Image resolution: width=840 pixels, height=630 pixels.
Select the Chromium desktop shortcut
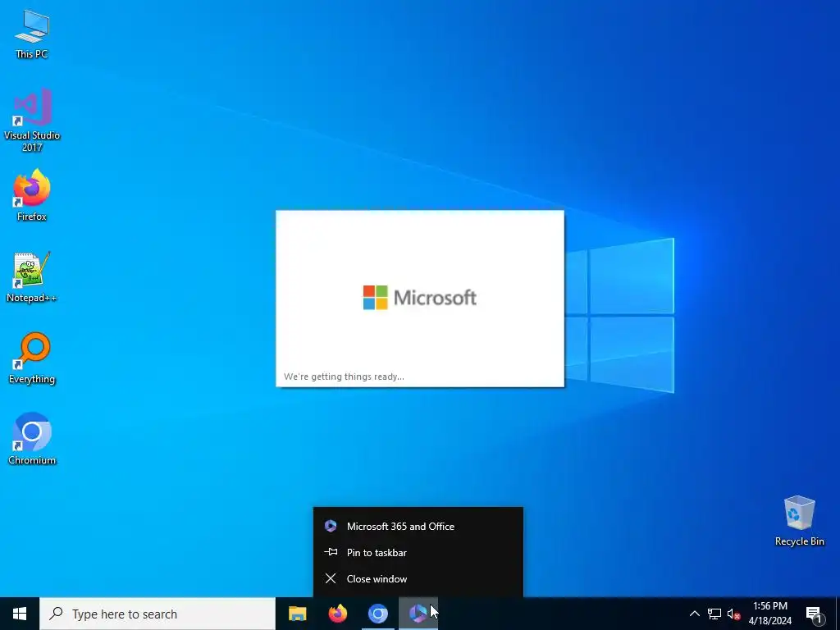click(32, 439)
